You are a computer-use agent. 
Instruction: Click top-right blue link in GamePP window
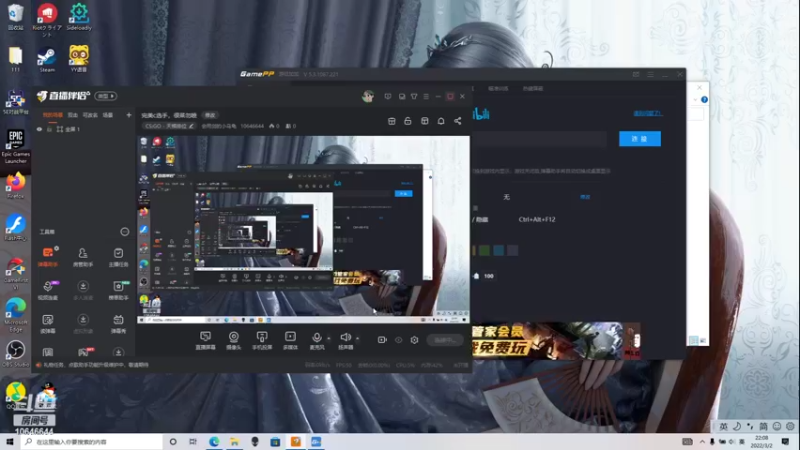point(647,113)
